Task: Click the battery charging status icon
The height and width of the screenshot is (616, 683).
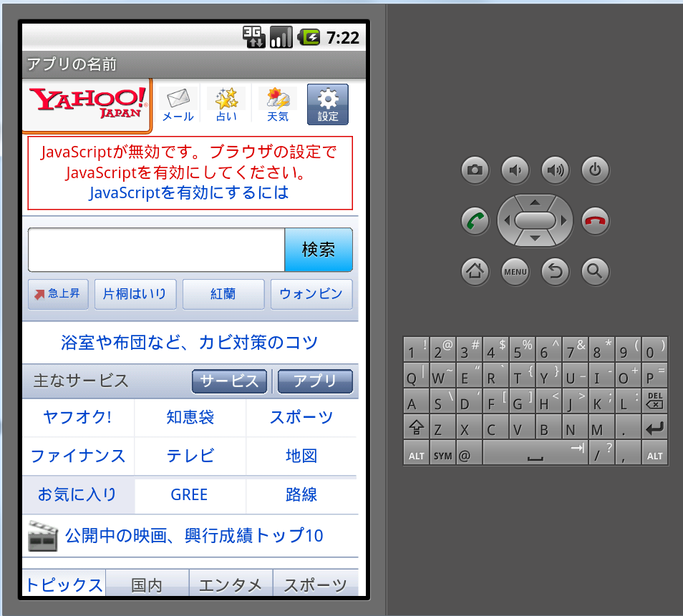Action: pos(309,37)
